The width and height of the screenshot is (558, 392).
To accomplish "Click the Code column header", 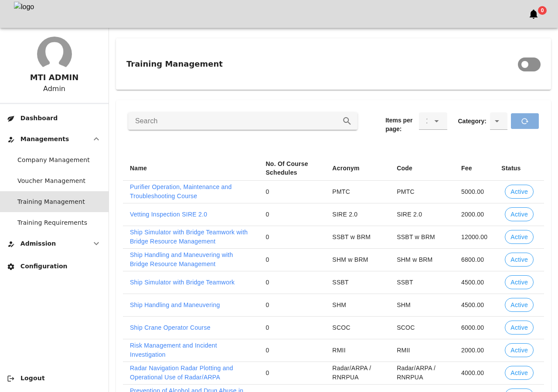I will point(405,168).
